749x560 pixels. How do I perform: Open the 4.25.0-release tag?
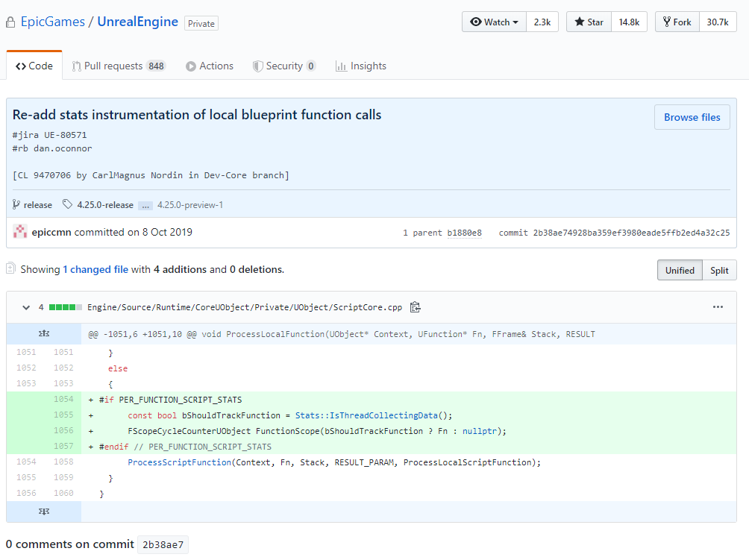tap(105, 205)
